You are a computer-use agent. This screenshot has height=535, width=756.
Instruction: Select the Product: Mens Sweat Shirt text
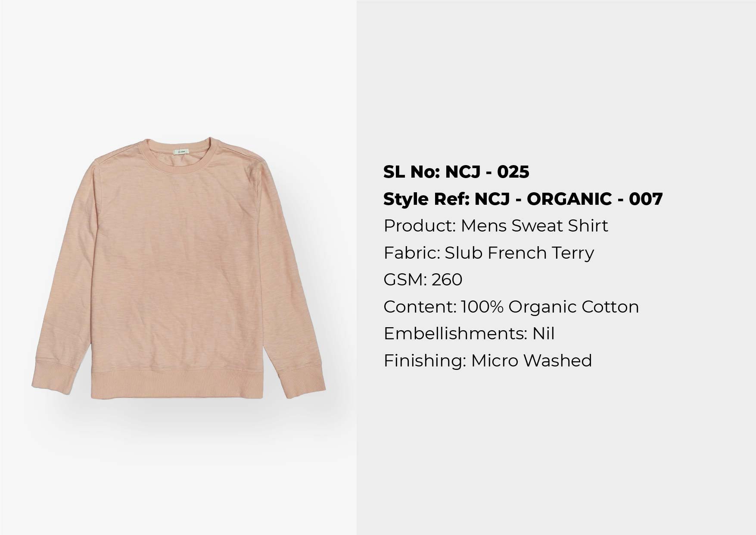click(496, 226)
